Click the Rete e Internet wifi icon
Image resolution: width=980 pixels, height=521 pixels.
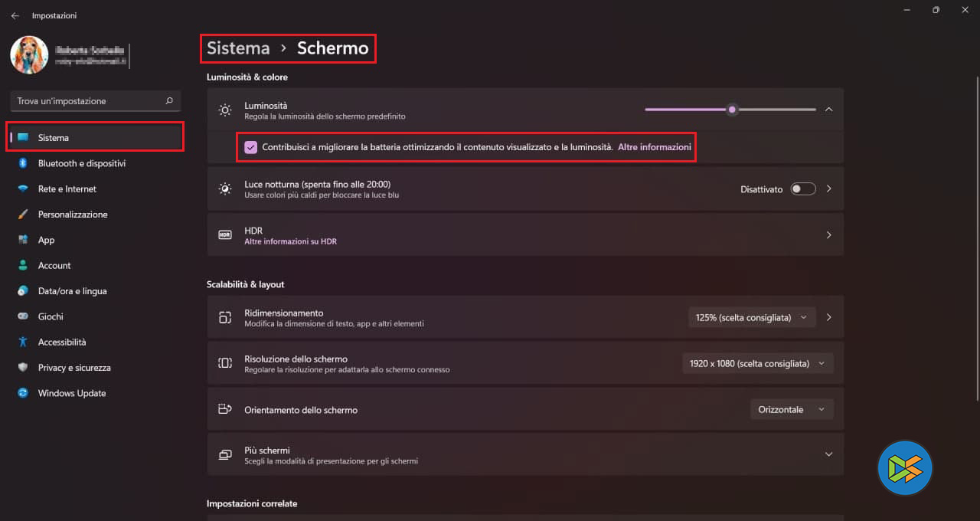[23, 189]
